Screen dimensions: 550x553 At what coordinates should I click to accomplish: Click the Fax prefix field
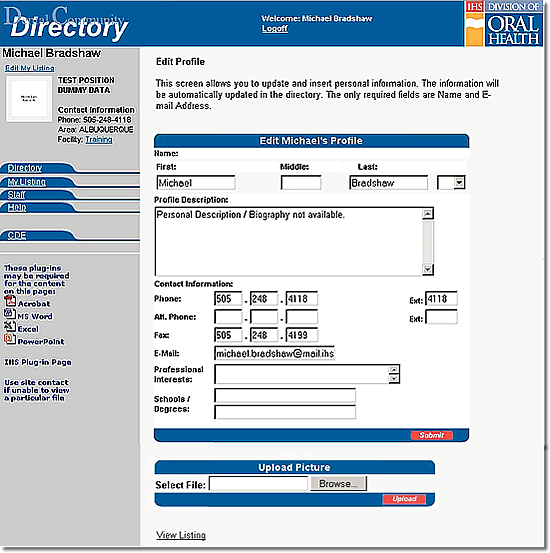pyautogui.click(x=264, y=335)
